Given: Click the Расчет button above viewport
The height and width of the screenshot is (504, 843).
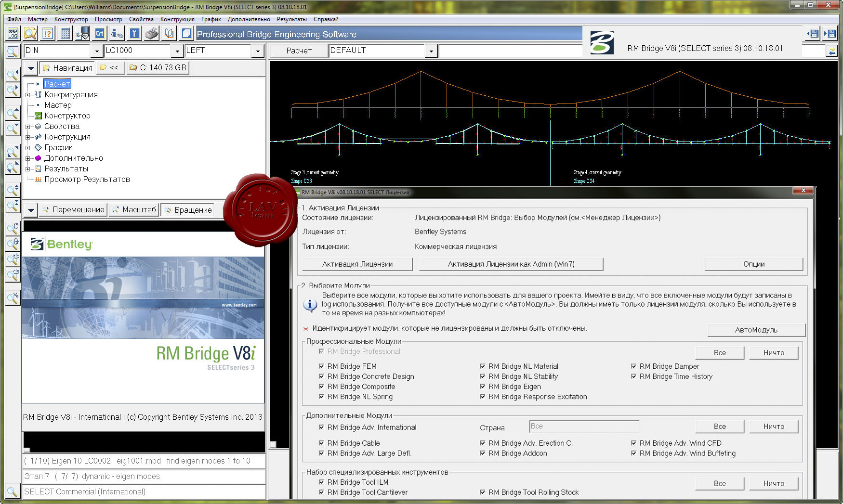Looking at the screenshot, I should pos(299,51).
